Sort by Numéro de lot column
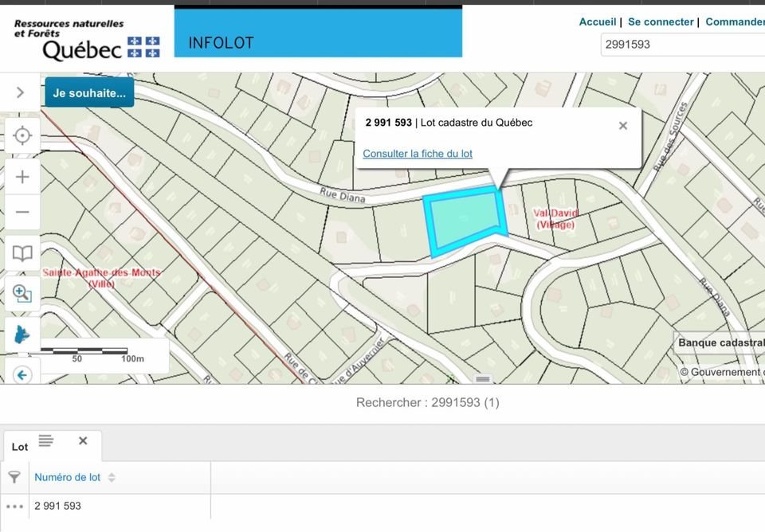The width and height of the screenshot is (765, 532). (x=68, y=477)
